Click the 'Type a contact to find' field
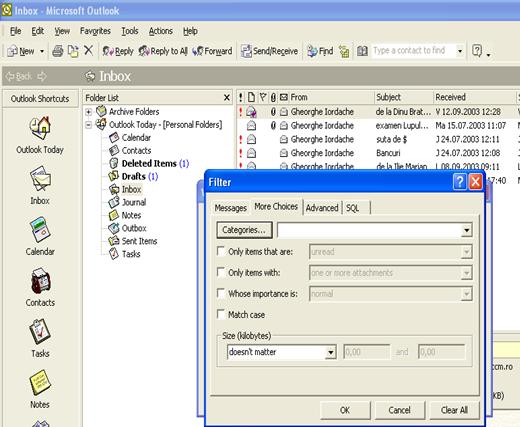520x427 pixels. coord(413,51)
